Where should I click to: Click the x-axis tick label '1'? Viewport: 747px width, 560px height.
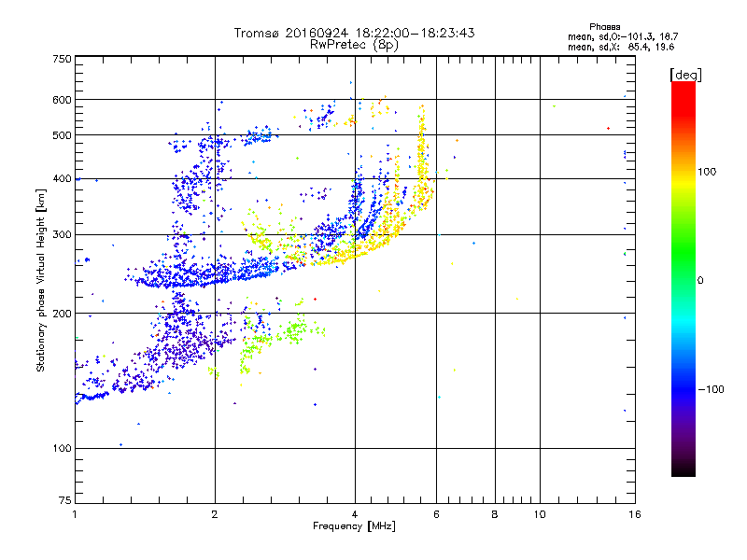click(75, 514)
